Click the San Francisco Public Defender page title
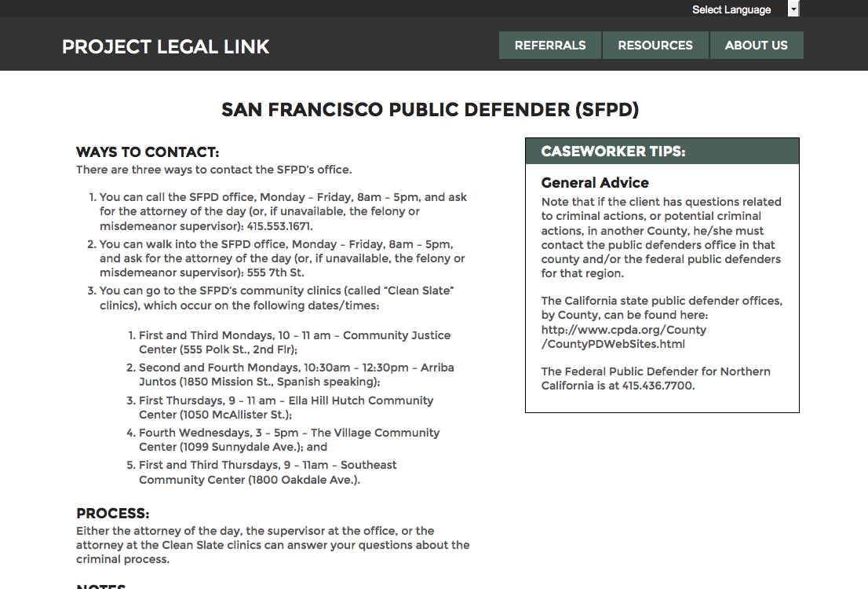The height and width of the screenshot is (589, 868). 430,109
